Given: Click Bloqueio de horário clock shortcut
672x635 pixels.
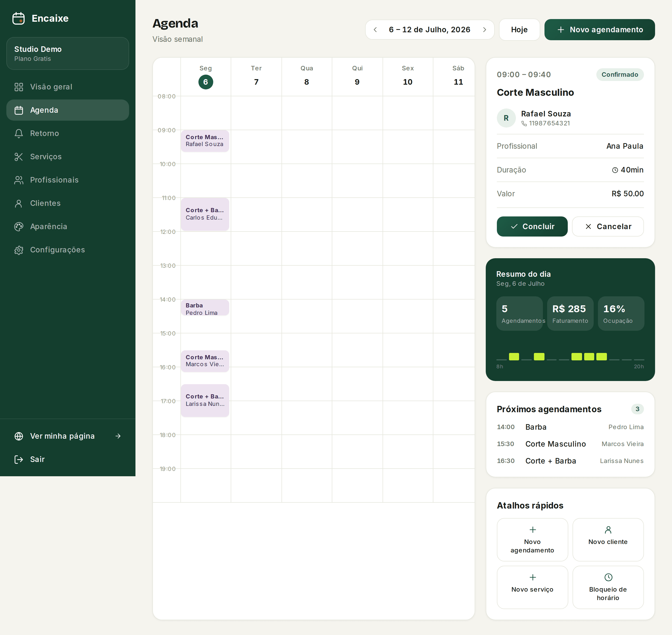Looking at the screenshot, I should tap(608, 587).
